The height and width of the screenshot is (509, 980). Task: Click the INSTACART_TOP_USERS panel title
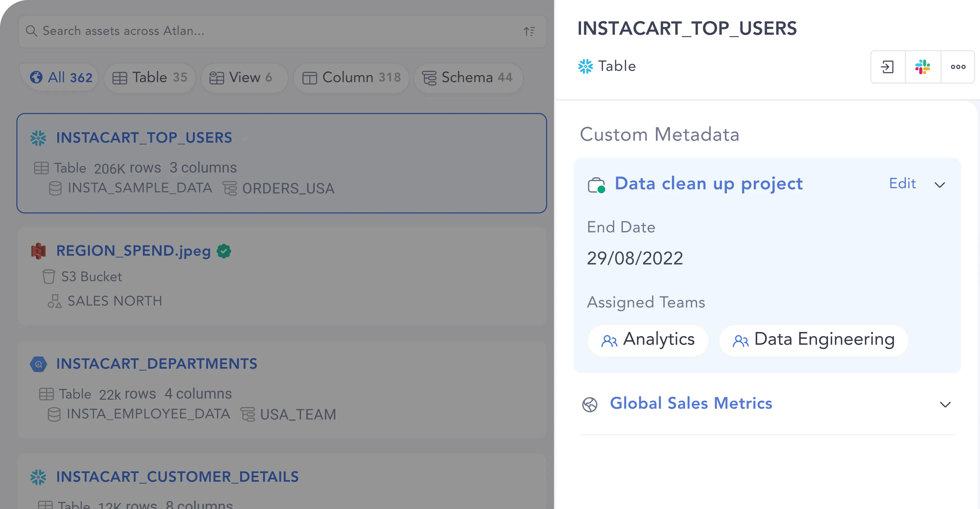tap(687, 29)
